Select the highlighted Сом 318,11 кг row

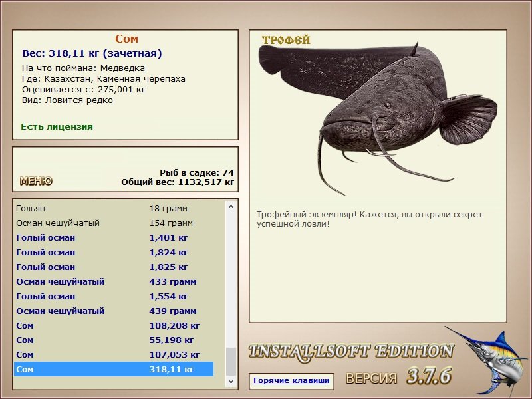coord(114,369)
